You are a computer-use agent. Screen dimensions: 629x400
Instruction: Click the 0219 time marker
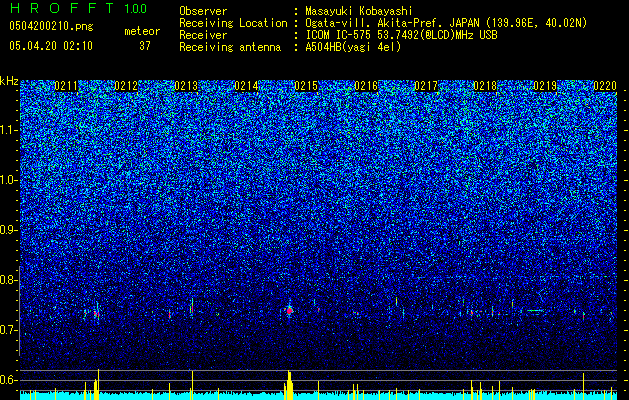(545, 86)
